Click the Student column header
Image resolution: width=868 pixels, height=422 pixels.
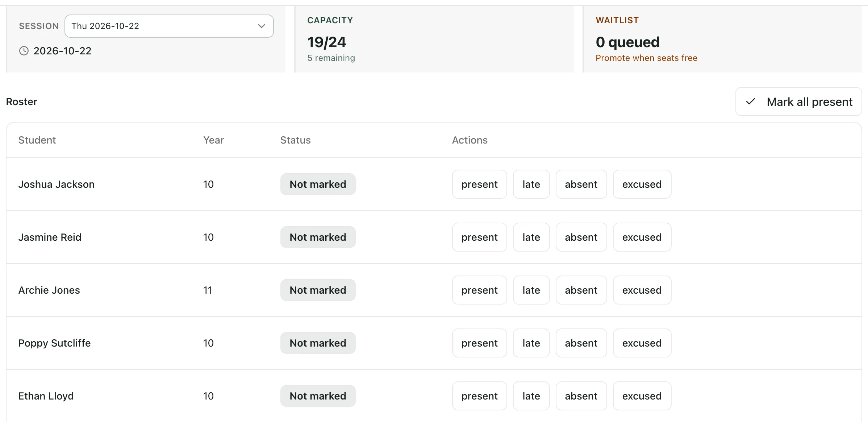tap(37, 140)
